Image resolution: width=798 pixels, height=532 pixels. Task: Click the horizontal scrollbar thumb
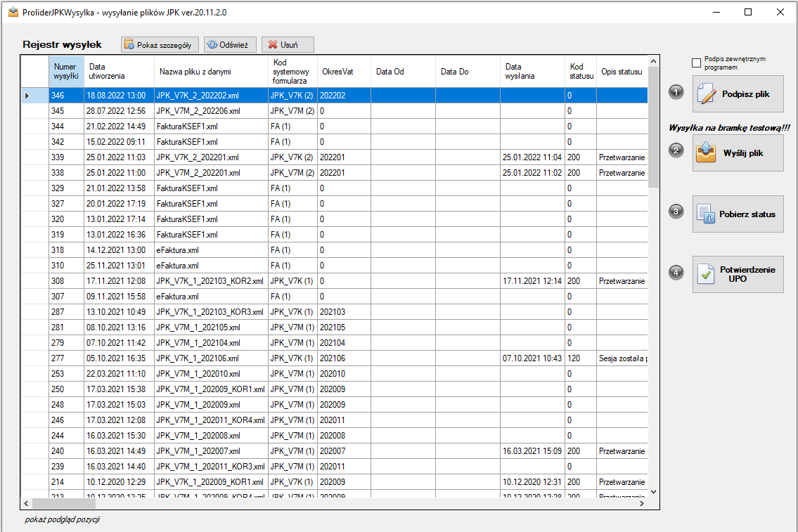point(63,503)
